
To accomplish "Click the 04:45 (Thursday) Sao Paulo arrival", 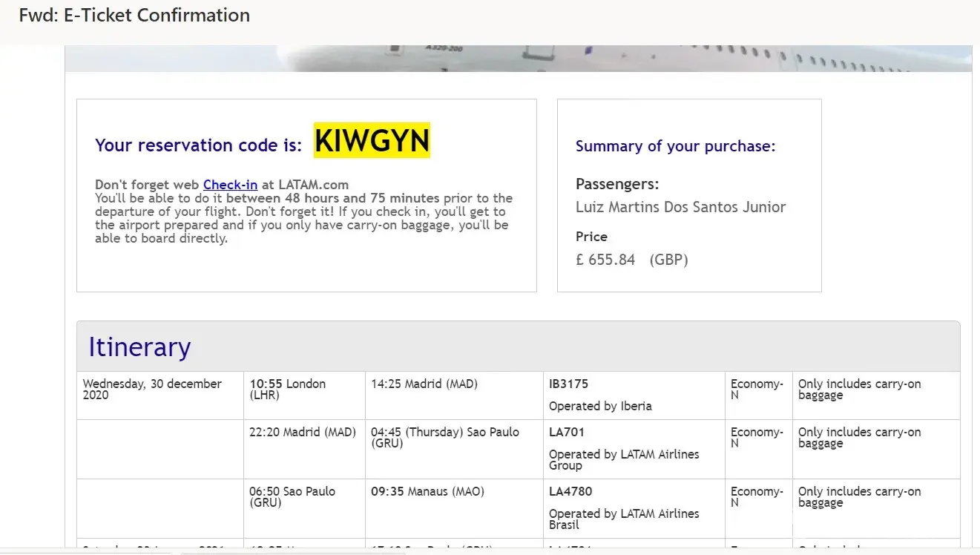I will click(444, 437).
